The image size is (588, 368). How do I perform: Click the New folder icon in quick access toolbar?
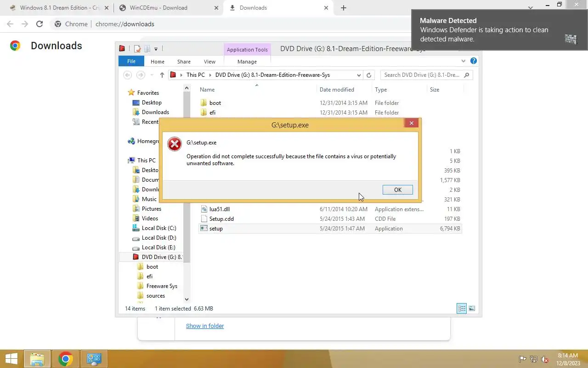(x=147, y=49)
